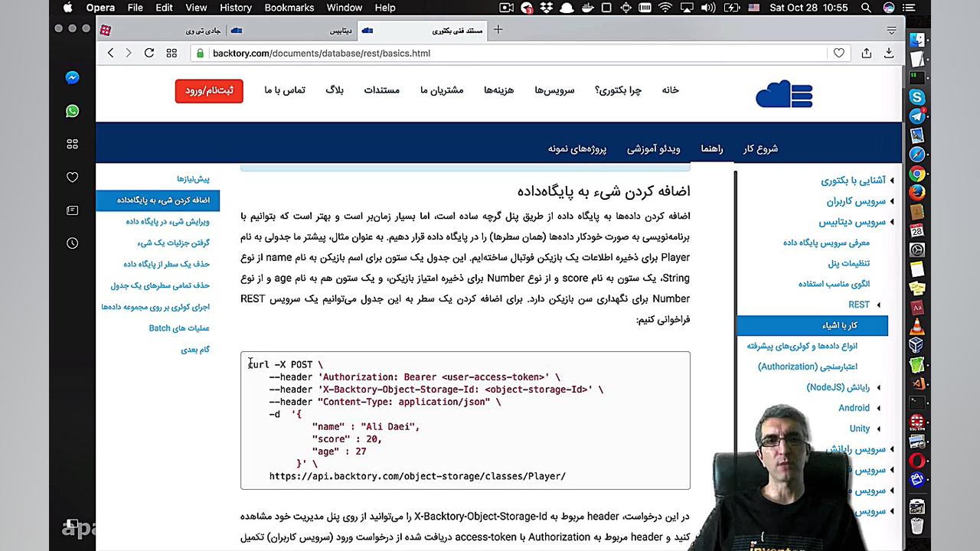
Task: Open the history clock icon in Opera sidebar
Action: coord(72,243)
